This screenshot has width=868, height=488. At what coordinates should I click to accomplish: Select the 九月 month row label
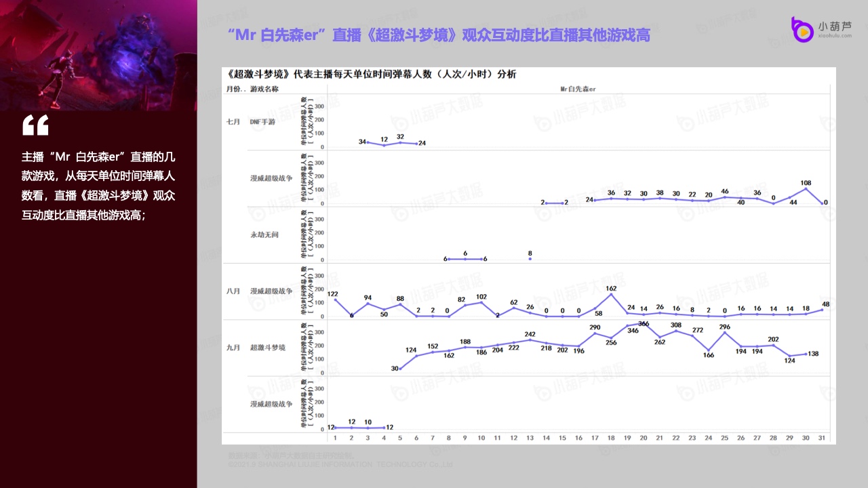tap(233, 348)
